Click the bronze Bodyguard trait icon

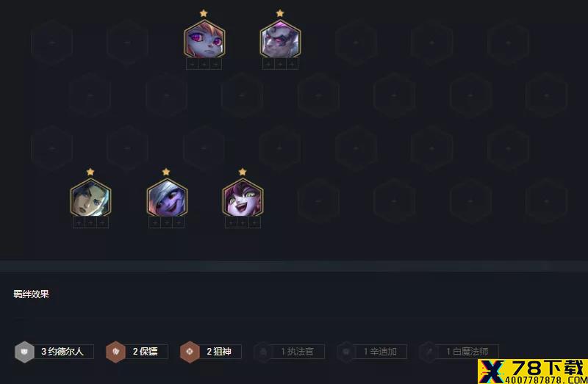[x=115, y=352]
